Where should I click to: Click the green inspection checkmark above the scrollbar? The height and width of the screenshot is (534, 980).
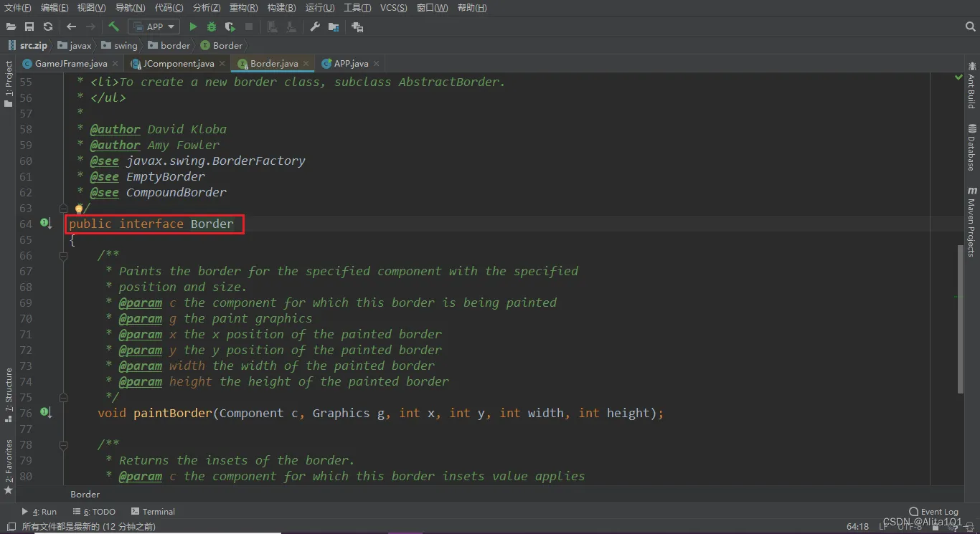958,77
